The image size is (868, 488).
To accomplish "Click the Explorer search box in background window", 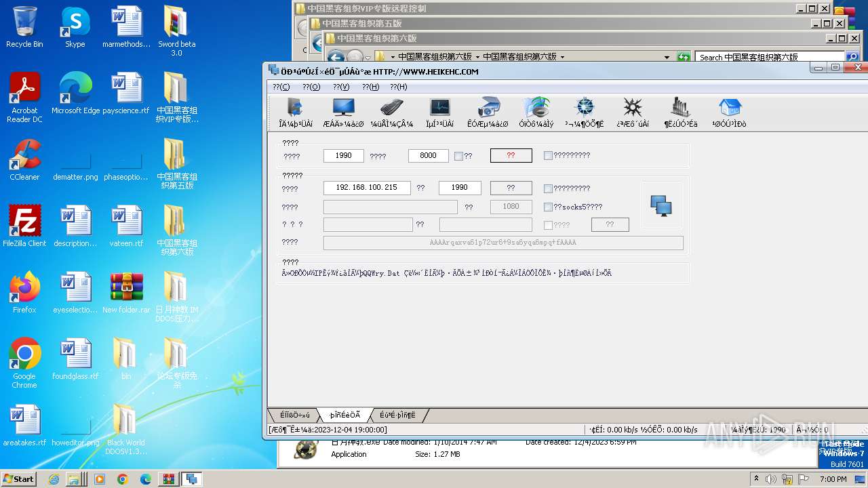I will tap(769, 57).
